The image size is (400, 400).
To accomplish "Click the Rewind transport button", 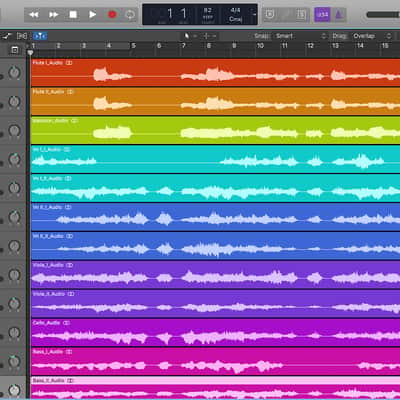I will pos(34,15).
